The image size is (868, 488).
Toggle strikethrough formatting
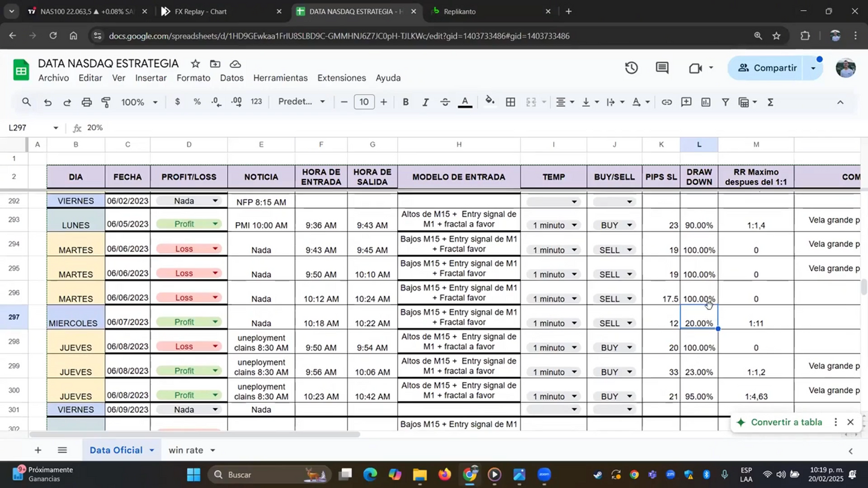coord(443,102)
